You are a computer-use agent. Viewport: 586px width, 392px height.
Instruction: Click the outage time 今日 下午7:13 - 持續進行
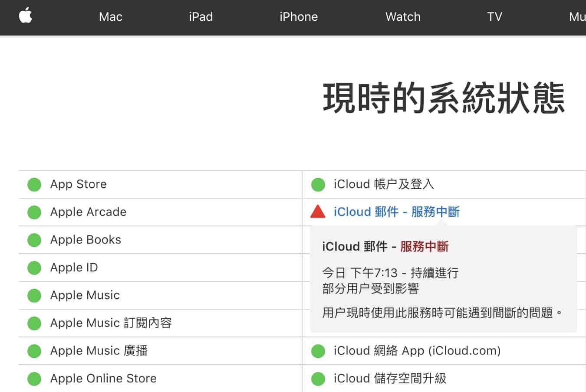point(391,273)
